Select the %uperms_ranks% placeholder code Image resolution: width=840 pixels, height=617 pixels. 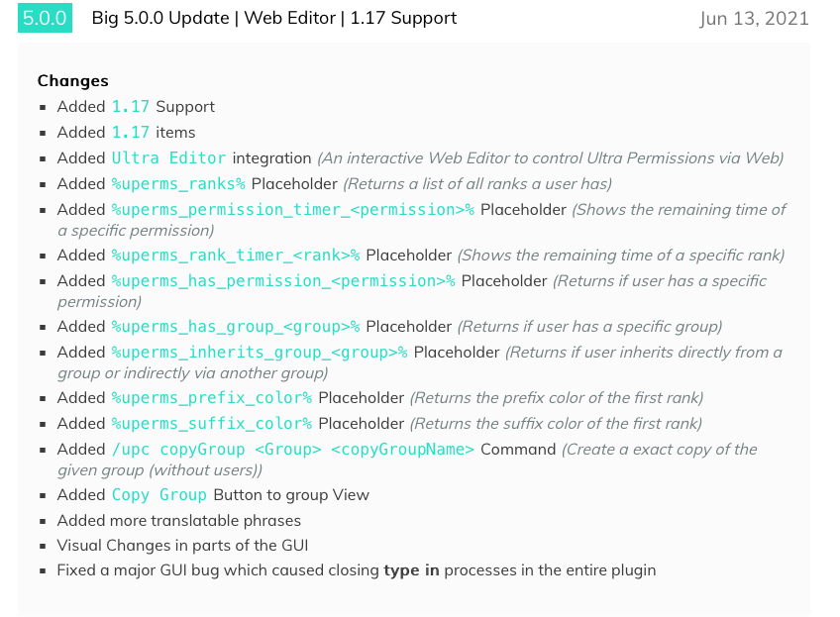[178, 183]
